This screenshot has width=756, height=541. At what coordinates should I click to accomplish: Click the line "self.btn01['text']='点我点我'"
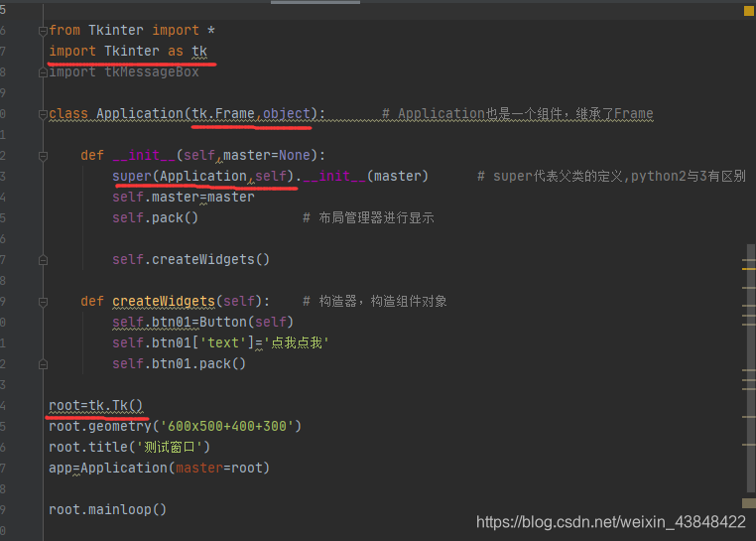pyautogui.click(x=221, y=342)
